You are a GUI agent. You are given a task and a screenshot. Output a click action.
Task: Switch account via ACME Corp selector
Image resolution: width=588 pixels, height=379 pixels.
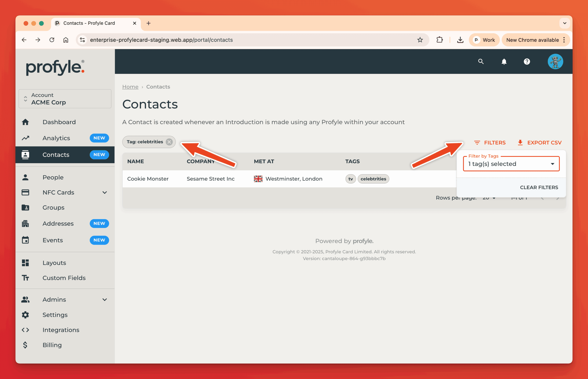tap(65, 99)
